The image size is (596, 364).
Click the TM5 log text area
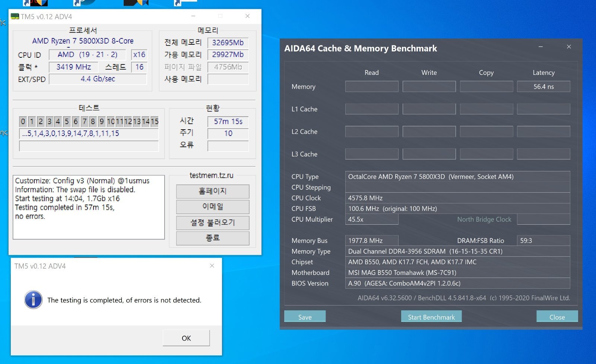click(89, 207)
